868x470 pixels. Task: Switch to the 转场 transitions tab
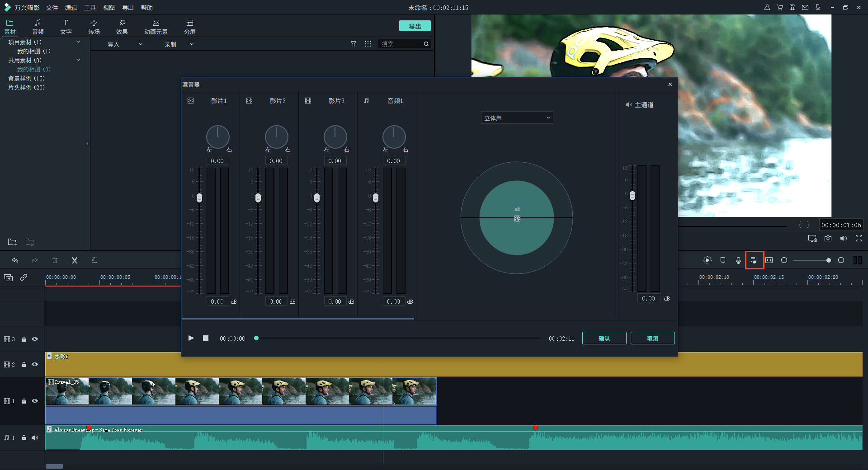coord(94,27)
